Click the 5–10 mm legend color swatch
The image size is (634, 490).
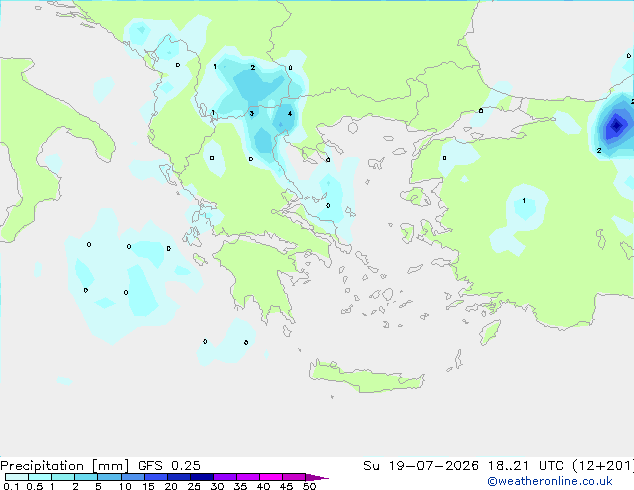point(109,477)
